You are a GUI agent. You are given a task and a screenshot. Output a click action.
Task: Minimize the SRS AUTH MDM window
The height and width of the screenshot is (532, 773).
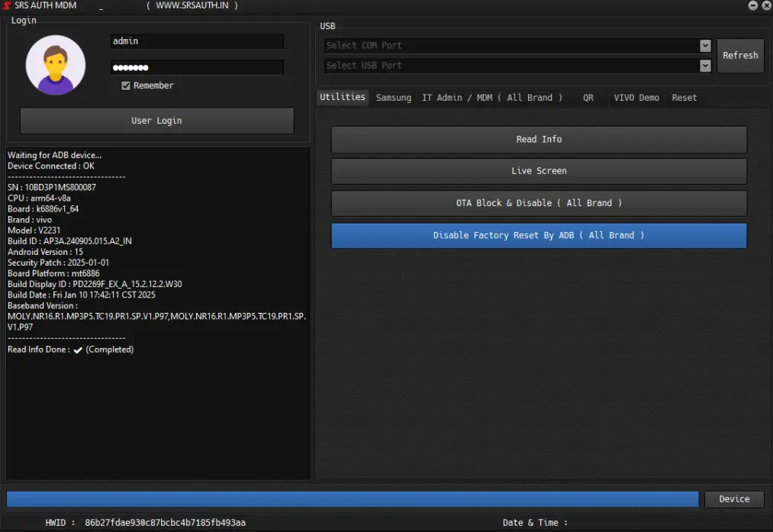point(753,5)
